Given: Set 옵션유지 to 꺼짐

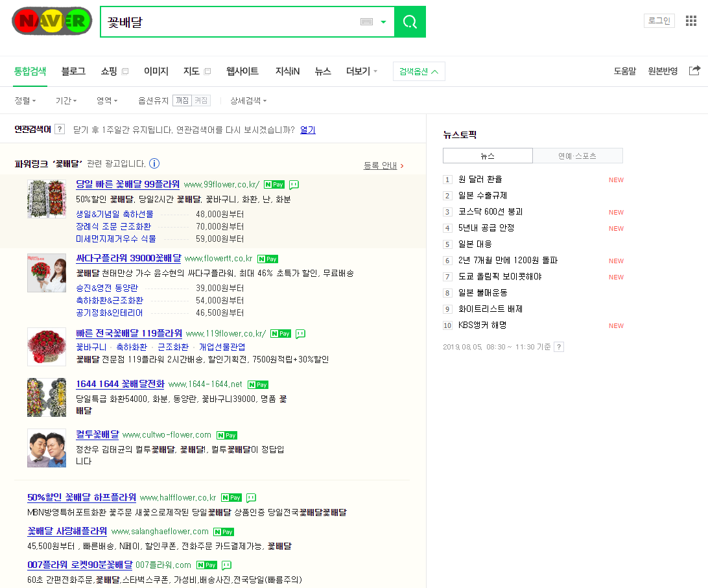Looking at the screenshot, I should 182,100.
